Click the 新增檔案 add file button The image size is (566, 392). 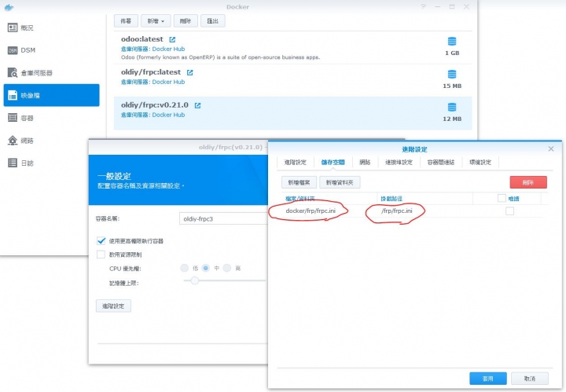point(299,182)
